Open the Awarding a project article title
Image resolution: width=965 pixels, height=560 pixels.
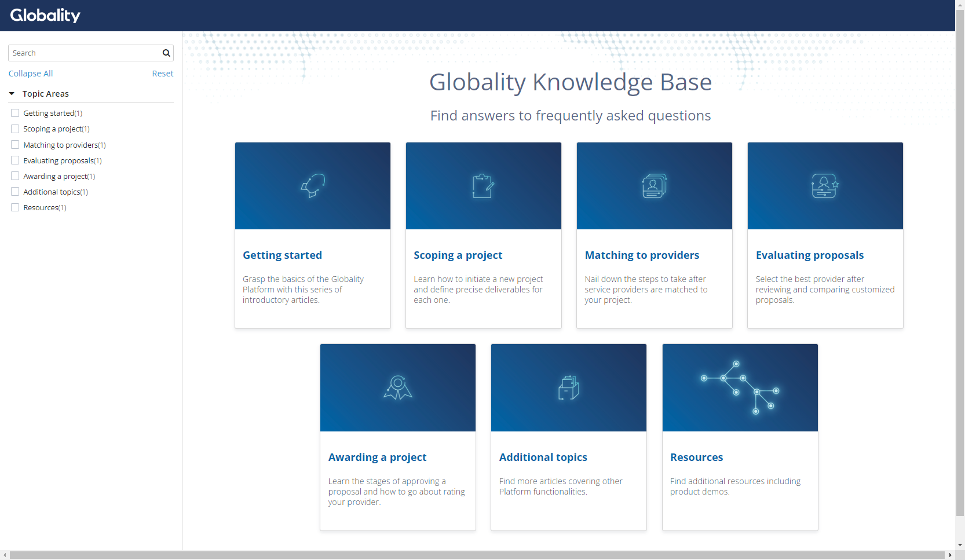[377, 457]
